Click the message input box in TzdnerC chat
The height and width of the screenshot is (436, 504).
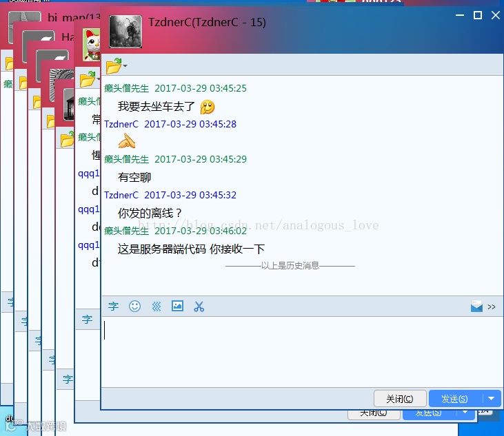(x=302, y=351)
